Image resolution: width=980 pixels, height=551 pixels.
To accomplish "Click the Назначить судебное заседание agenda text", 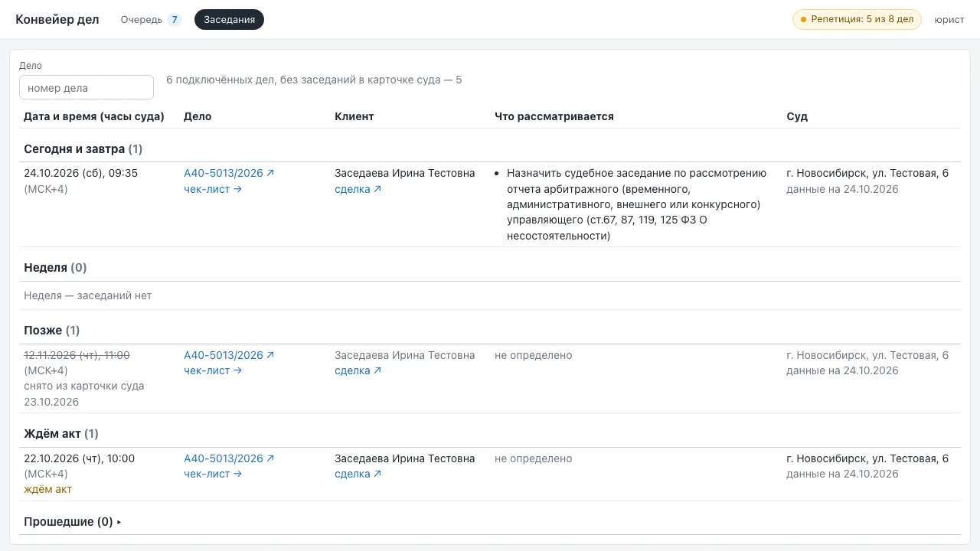I will [x=636, y=204].
